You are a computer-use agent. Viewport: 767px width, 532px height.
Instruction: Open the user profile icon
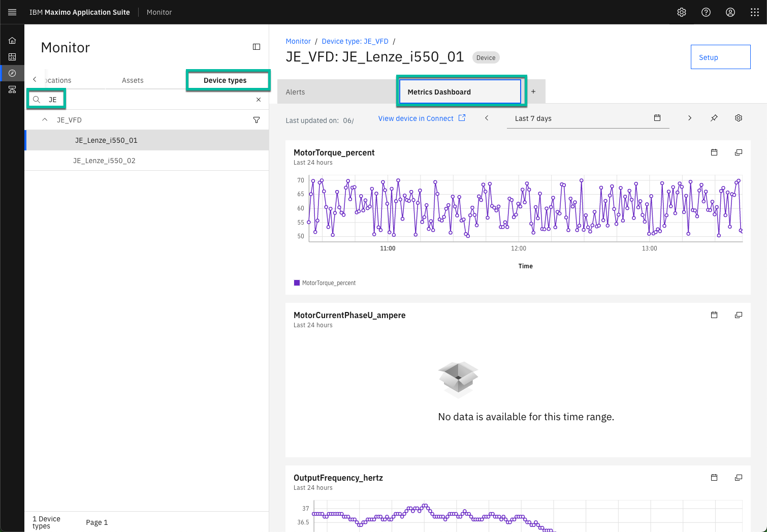(730, 12)
